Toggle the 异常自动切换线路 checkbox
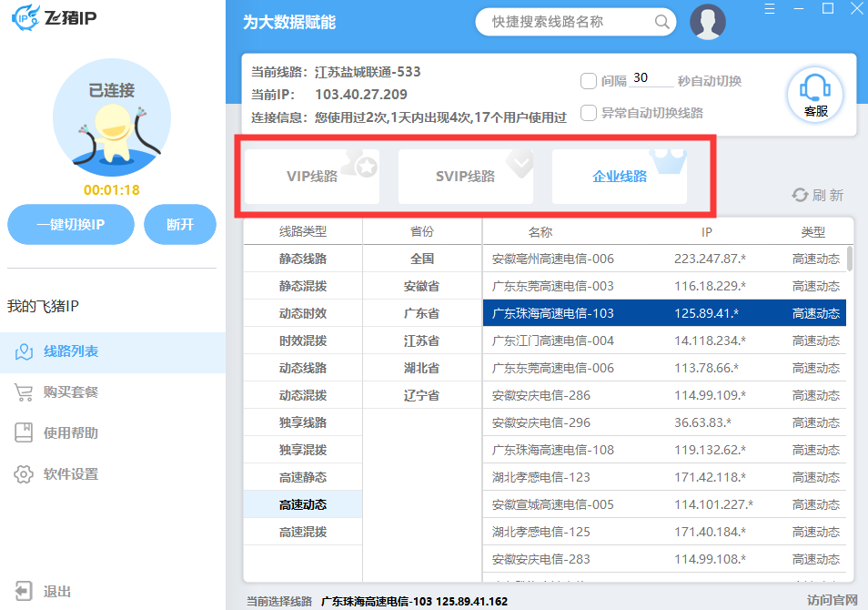The width and height of the screenshot is (868, 610). click(x=589, y=113)
